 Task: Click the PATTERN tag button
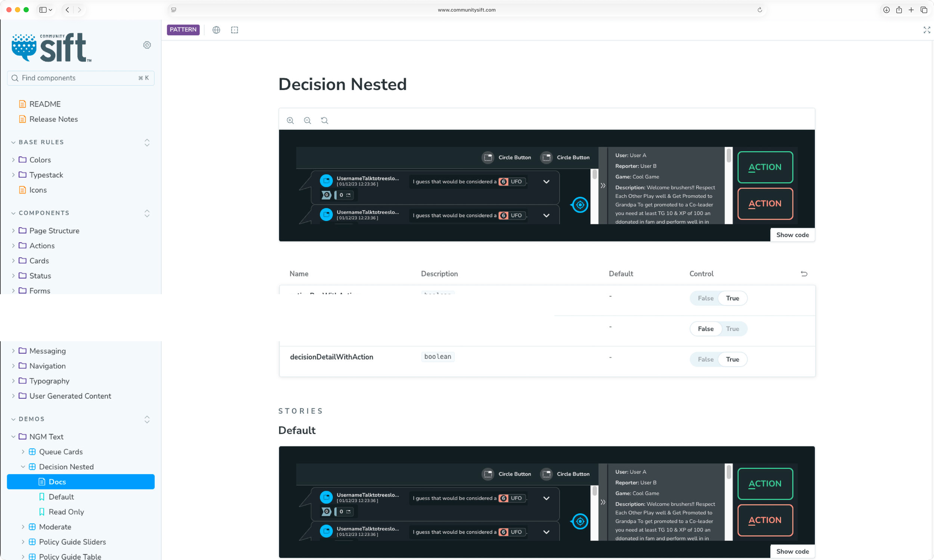[183, 29]
